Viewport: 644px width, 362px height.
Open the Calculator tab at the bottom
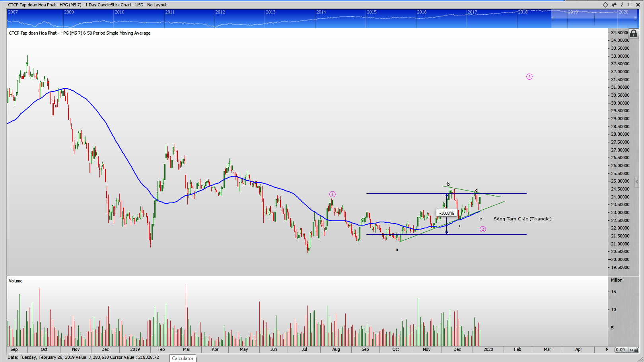[x=183, y=358]
